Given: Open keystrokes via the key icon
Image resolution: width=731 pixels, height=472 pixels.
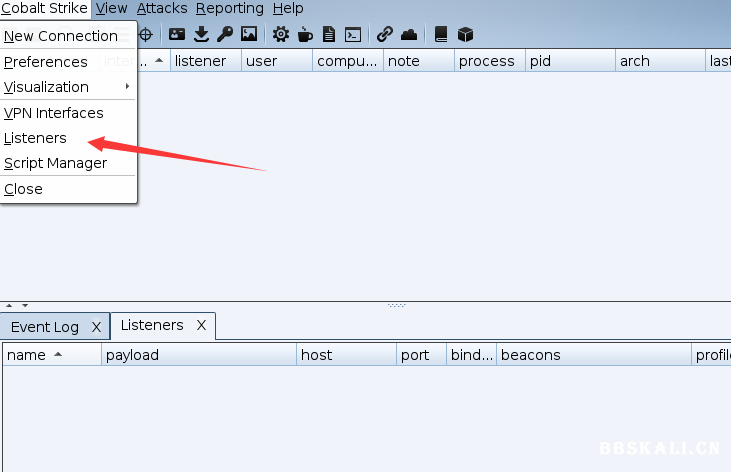Looking at the screenshot, I should point(225,34).
